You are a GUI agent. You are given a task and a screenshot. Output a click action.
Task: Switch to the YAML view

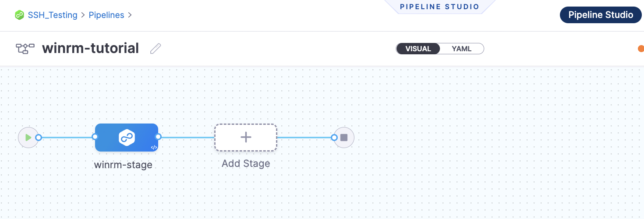point(461,49)
